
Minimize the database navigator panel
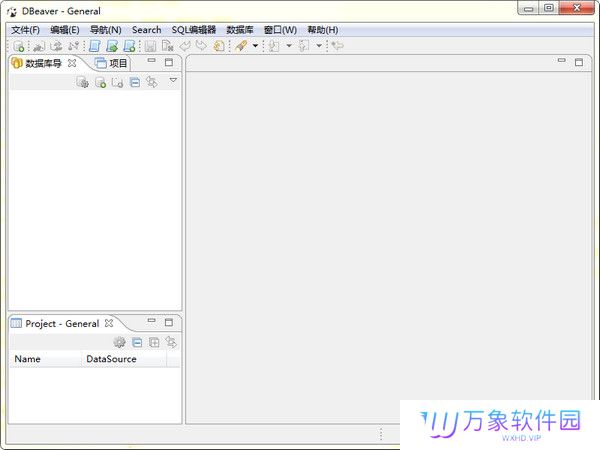click(152, 60)
